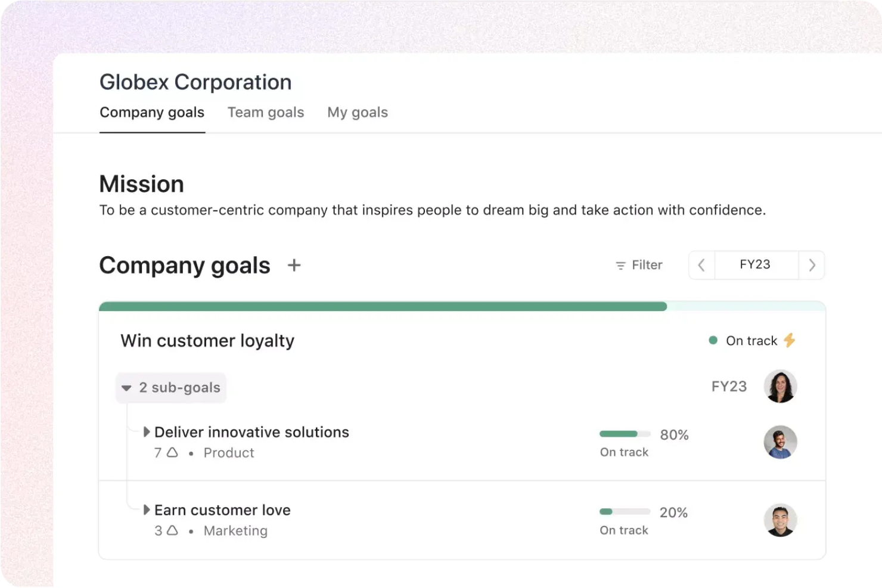Viewport: 882px width, 588px height.
Task: Click the FY23 period selector
Action: coord(756,265)
